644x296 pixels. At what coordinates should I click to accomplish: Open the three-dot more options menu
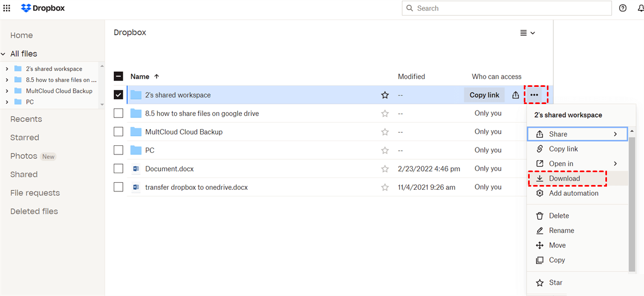coord(534,95)
